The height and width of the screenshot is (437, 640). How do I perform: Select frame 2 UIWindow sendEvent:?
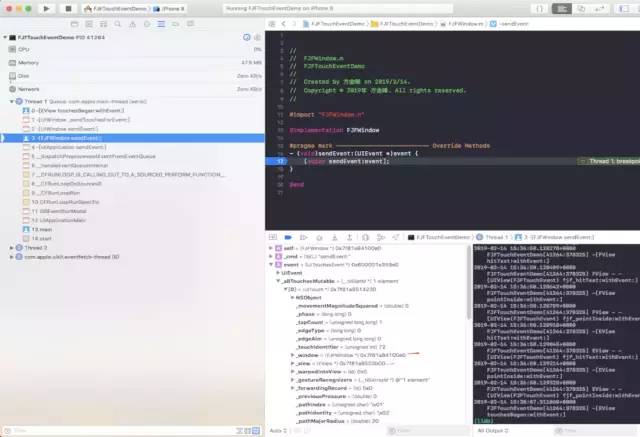132,129
